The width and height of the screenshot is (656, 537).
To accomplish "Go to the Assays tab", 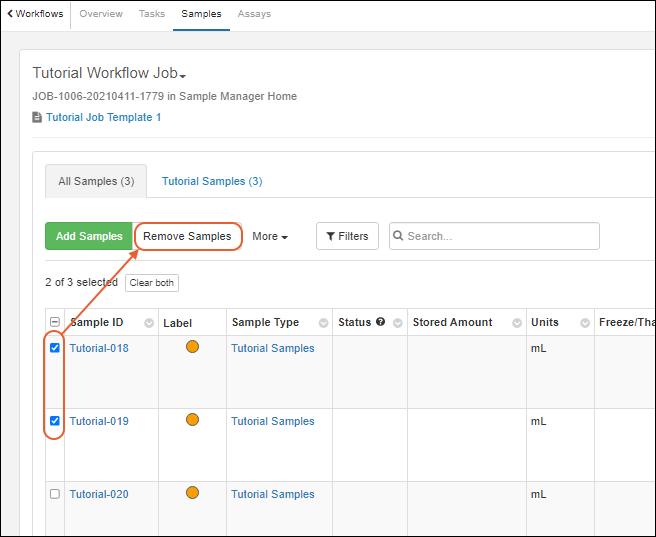I will click(x=254, y=14).
